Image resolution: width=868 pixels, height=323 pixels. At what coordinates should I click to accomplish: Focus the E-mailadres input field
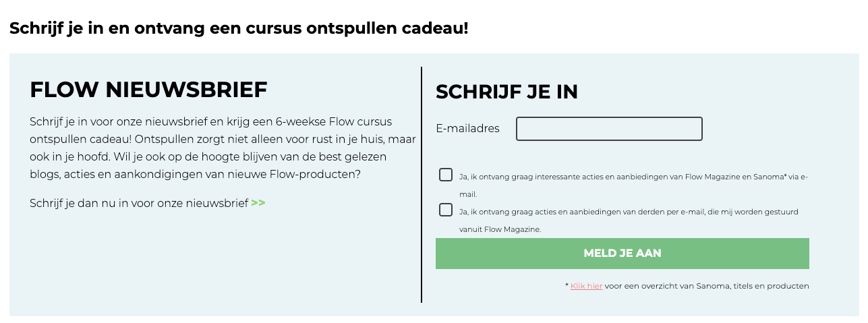point(608,129)
